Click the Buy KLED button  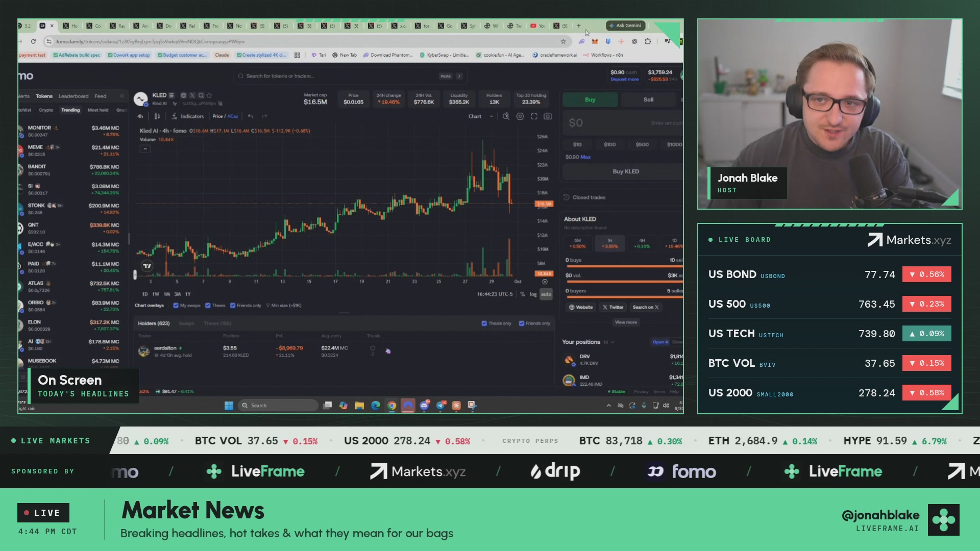[x=626, y=171]
